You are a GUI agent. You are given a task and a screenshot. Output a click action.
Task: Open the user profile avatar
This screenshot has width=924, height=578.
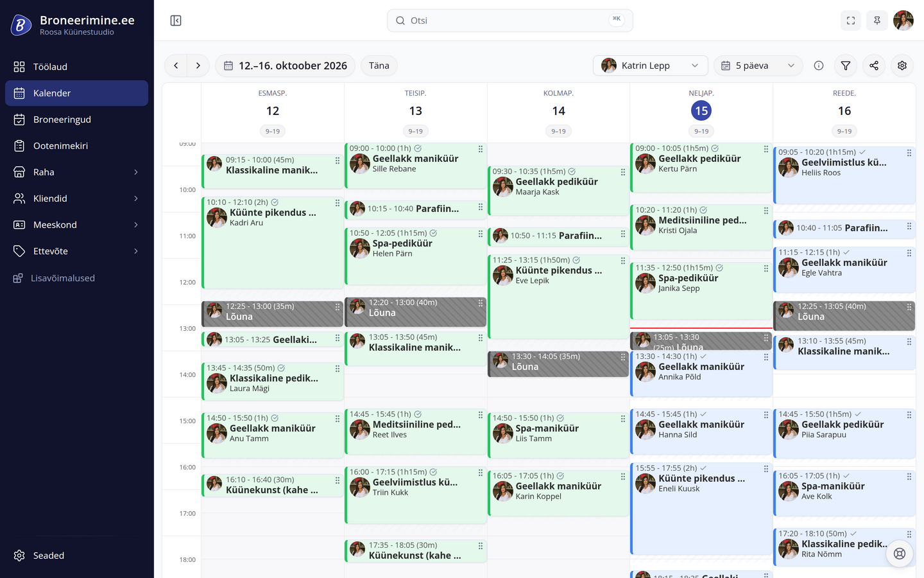point(903,21)
